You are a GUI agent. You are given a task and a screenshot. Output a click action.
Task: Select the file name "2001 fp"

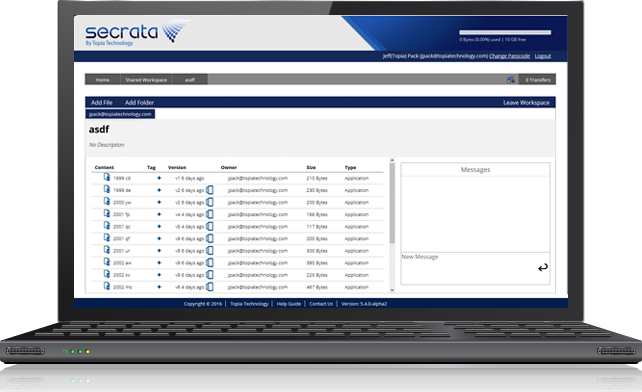pos(121,214)
